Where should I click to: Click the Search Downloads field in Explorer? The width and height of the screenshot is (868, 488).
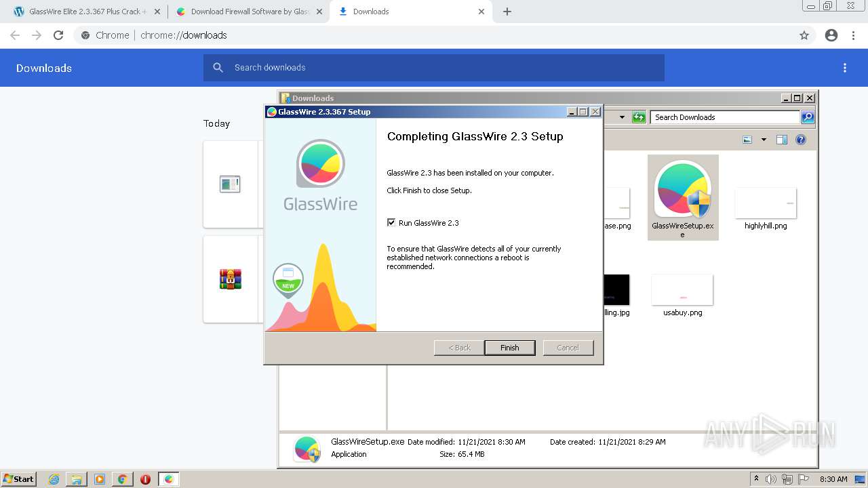(724, 117)
